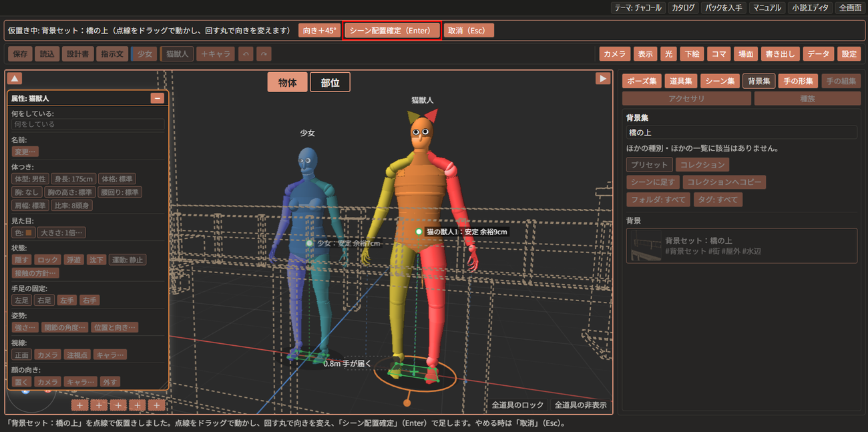Open the 身長: 175cm height selector

[x=73, y=179]
